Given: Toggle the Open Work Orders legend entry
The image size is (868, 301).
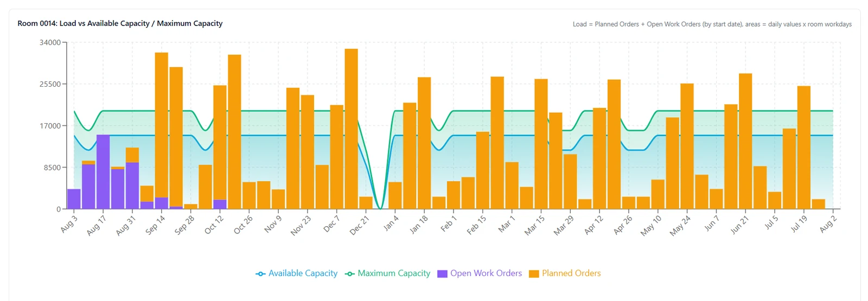Looking at the screenshot, I should click(x=480, y=273).
